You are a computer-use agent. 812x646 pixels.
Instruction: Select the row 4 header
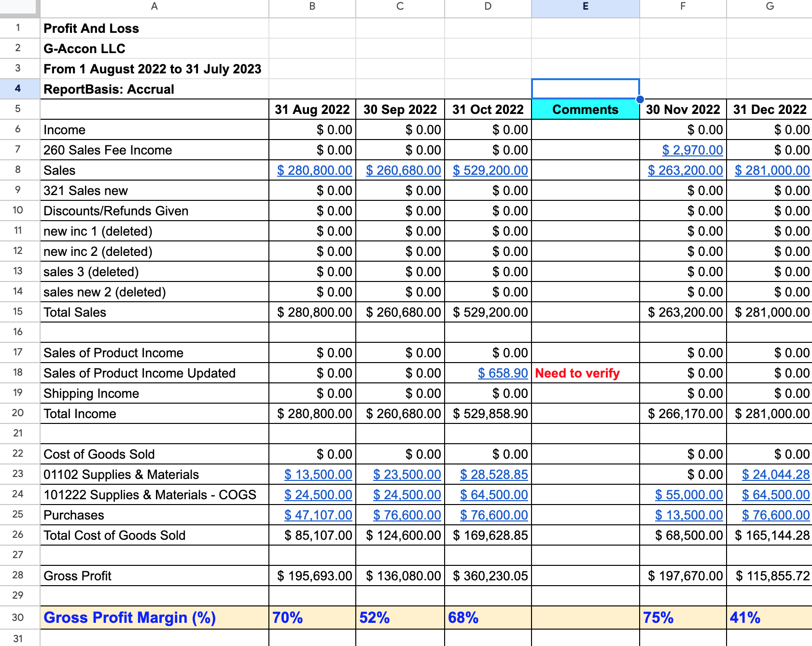pos(18,89)
